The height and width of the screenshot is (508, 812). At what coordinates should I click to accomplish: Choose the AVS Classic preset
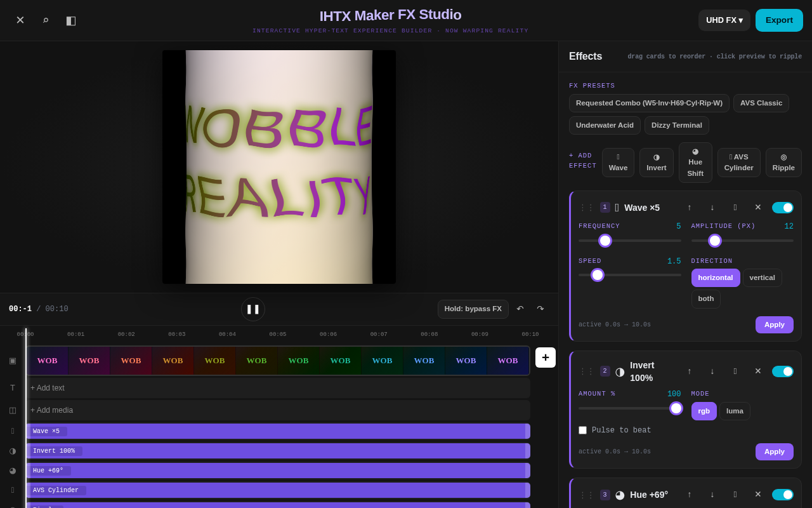[x=761, y=104]
